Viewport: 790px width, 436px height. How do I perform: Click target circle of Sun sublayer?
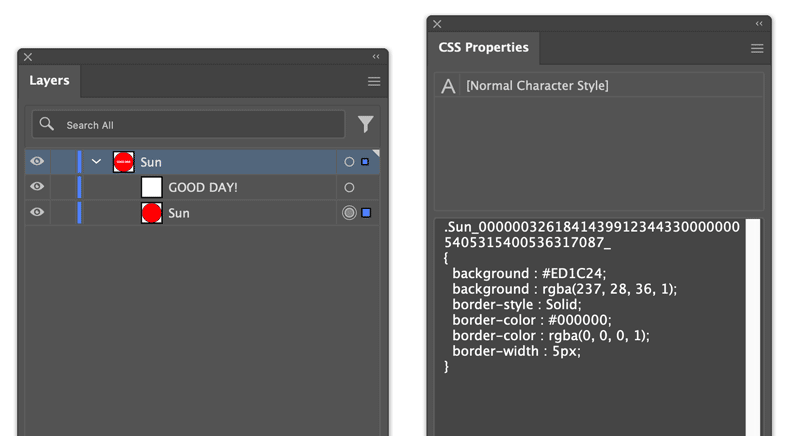click(x=349, y=213)
